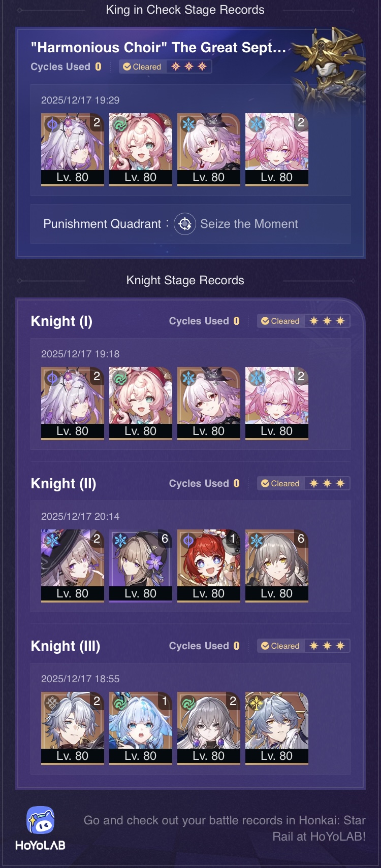Open the Knight (II) stage heading

coord(63,484)
